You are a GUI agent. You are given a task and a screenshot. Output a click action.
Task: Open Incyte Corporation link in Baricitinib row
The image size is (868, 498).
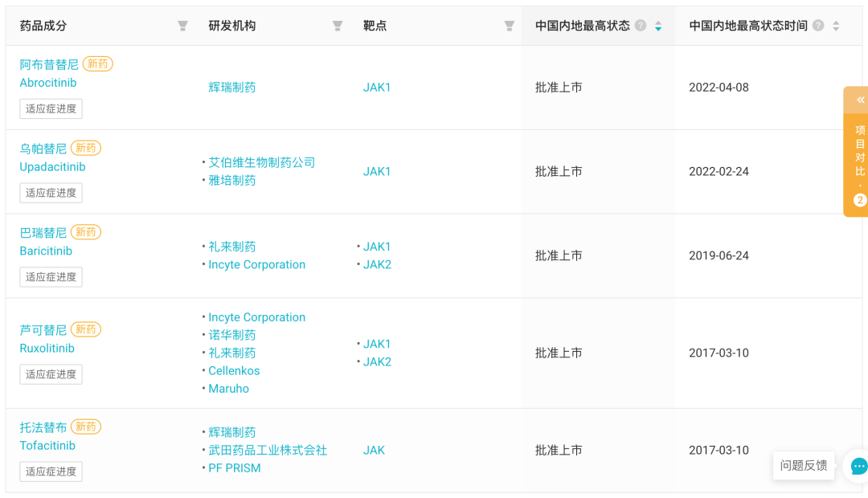[257, 264]
